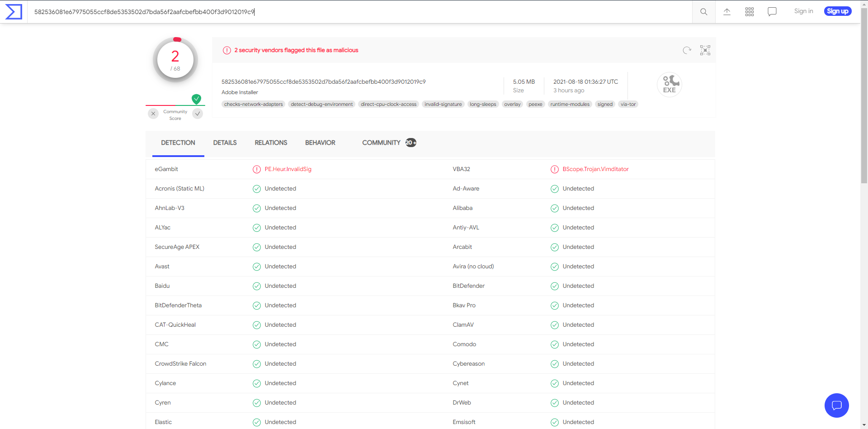The width and height of the screenshot is (868, 429).
Task: Click the reanalyze refresh icon
Action: (687, 50)
